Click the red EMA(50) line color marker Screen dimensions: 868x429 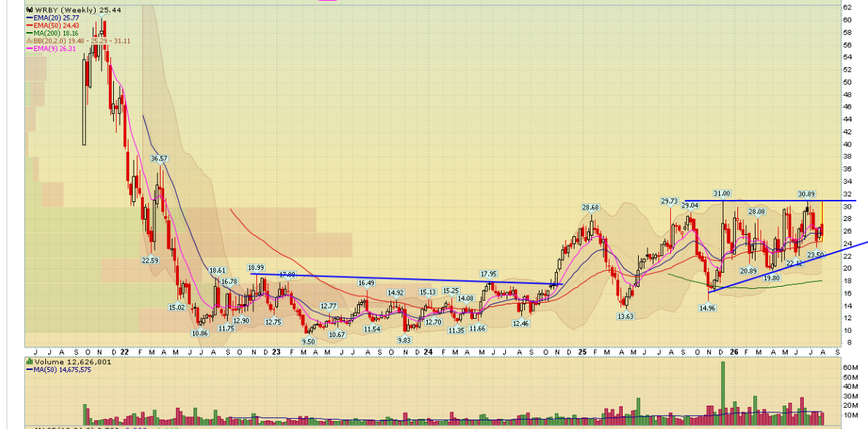28,26
